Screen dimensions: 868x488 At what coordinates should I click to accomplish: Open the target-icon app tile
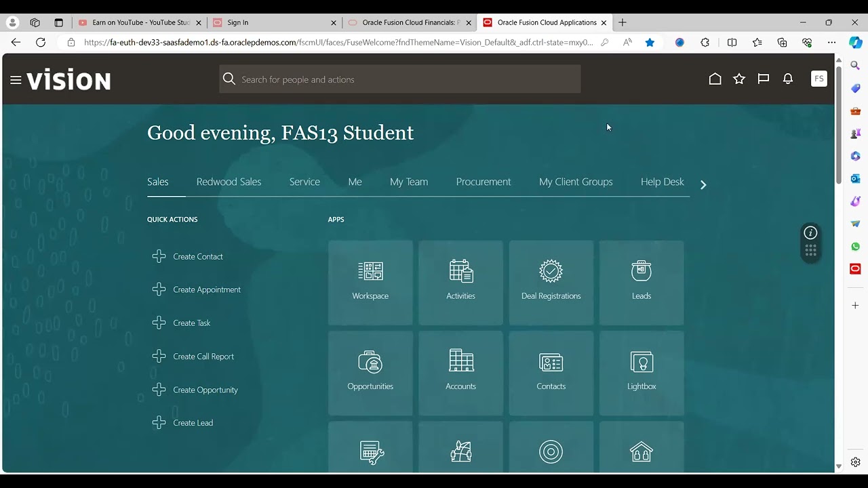pos(551,447)
